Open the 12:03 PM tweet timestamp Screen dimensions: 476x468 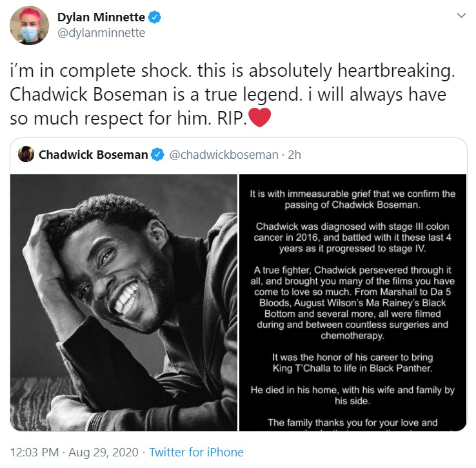point(34,453)
